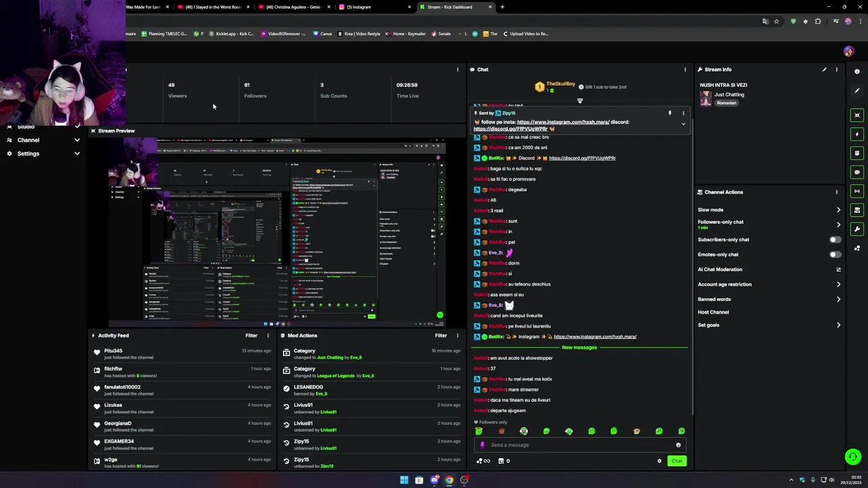Click the Kicks bubbles icon in sidebar
The image size is (868, 488).
pos(857,248)
